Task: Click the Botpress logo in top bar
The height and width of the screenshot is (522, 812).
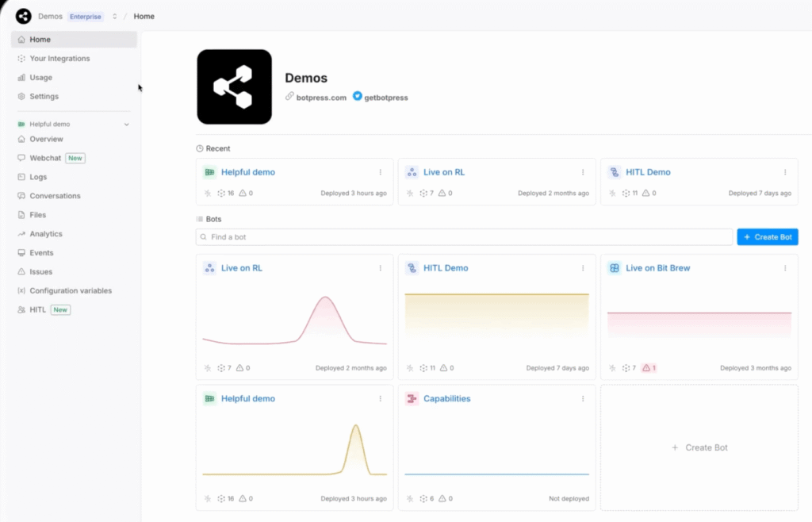Action: 23,16
